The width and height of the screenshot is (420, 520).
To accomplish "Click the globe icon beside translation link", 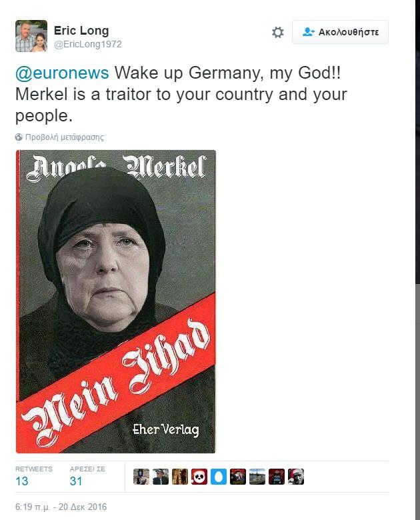I will [19, 137].
